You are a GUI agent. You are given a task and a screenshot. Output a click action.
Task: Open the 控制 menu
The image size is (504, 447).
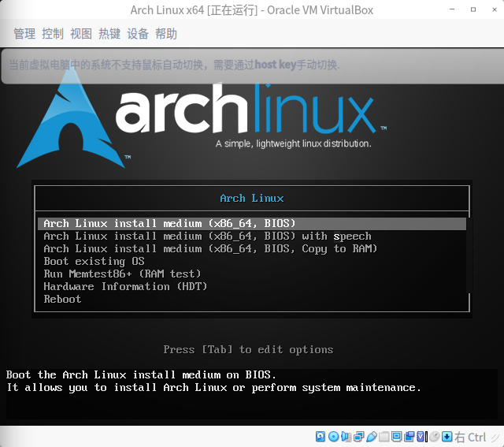click(x=53, y=33)
